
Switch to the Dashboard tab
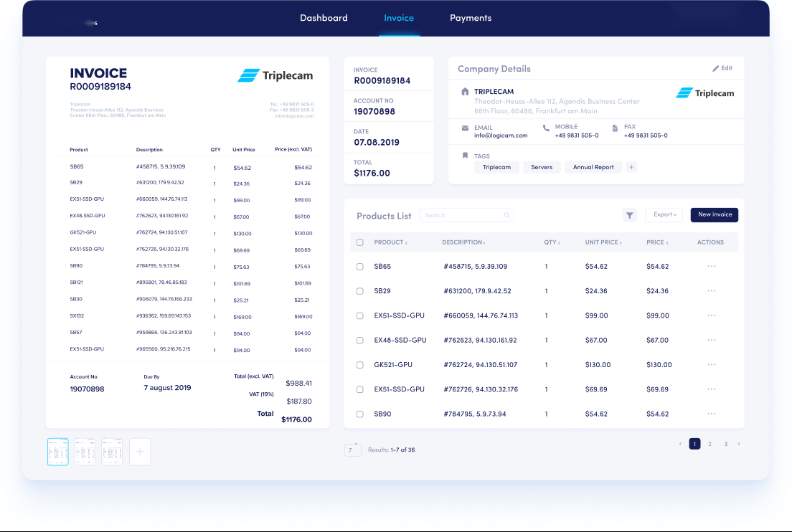(324, 18)
